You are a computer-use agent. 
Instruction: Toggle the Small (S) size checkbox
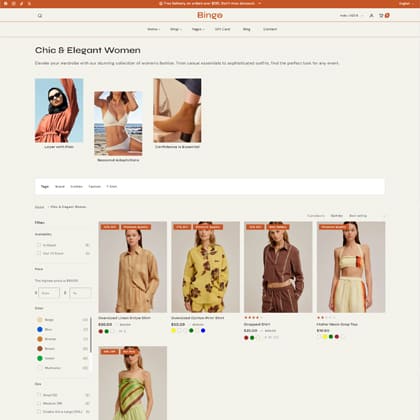[39, 395]
